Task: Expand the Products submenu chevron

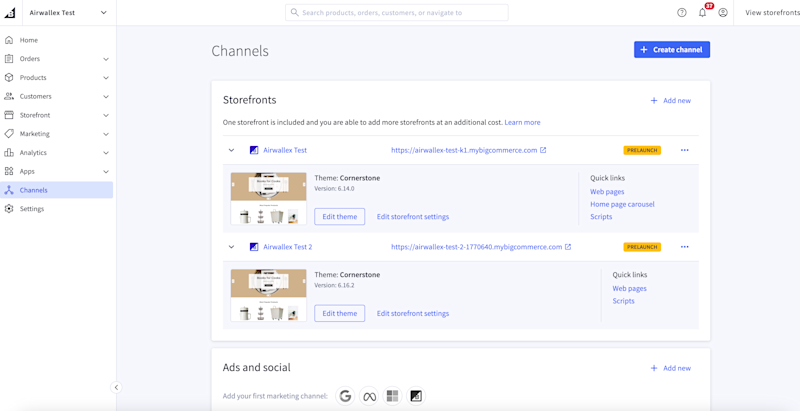Action: click(x=106, y=78)
